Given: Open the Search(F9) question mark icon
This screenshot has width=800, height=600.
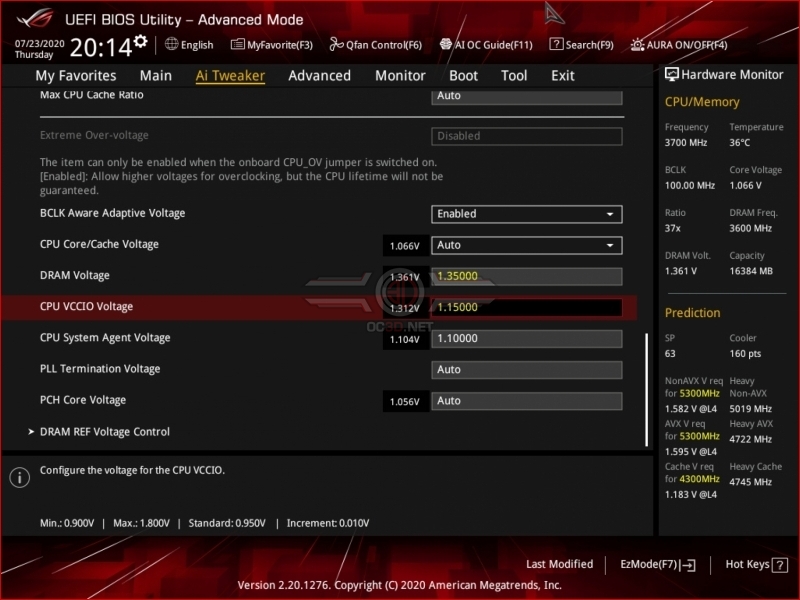Looking at the screenshot, I should [x=556, y=44].
